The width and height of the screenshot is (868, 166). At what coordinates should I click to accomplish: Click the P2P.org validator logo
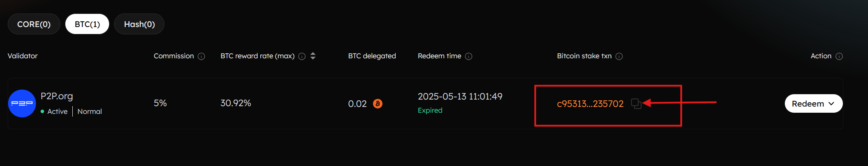22,103
